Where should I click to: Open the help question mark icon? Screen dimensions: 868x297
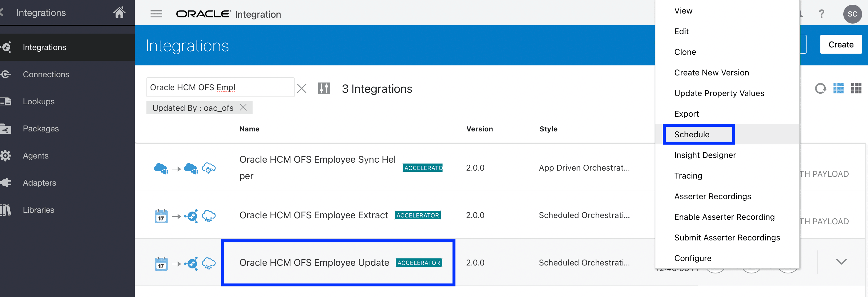[822, 14]
